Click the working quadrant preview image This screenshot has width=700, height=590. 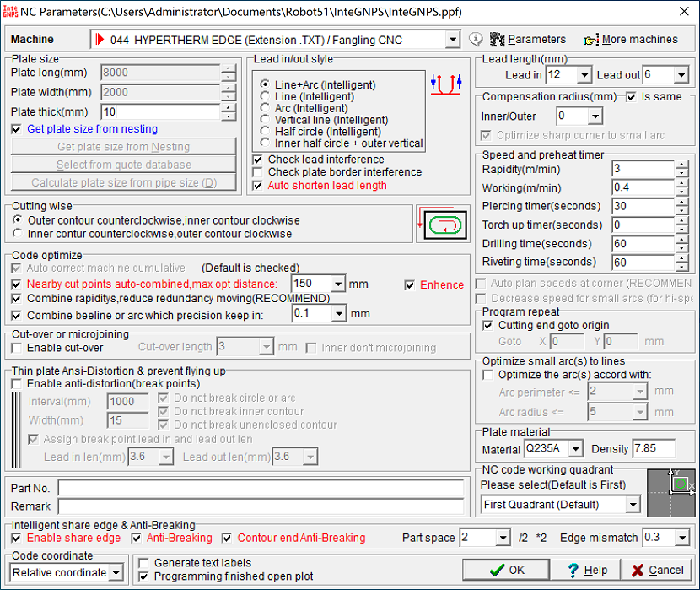671,493
